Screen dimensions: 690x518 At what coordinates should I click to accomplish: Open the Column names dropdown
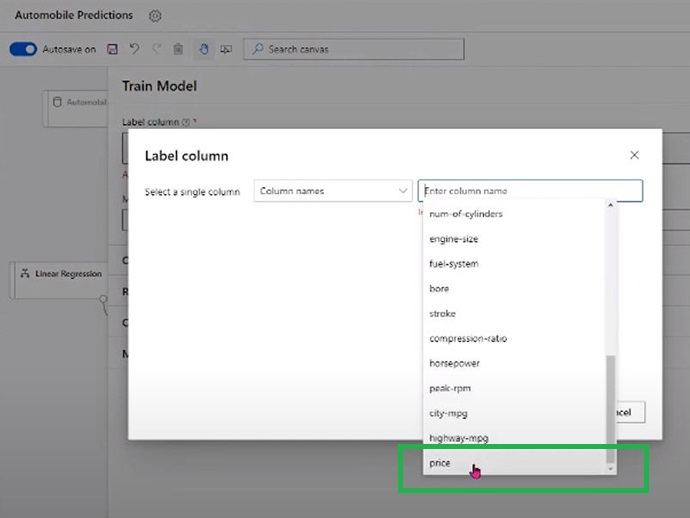click(x=333, y=191)
